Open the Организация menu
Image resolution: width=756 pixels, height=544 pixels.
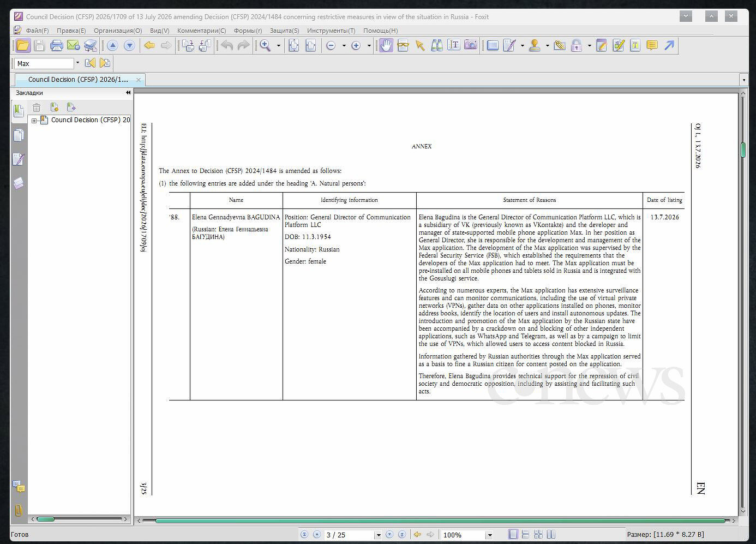tap(118, 31)
